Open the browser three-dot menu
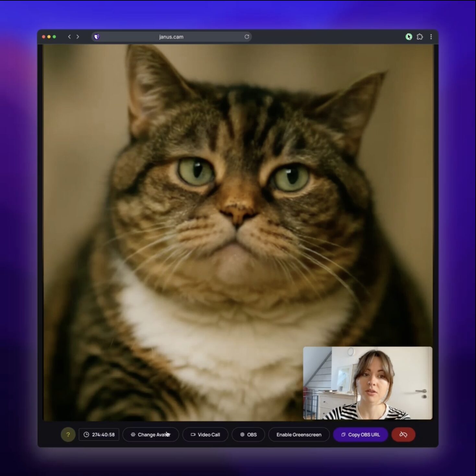The image size is (476, 476). [431, 37]
